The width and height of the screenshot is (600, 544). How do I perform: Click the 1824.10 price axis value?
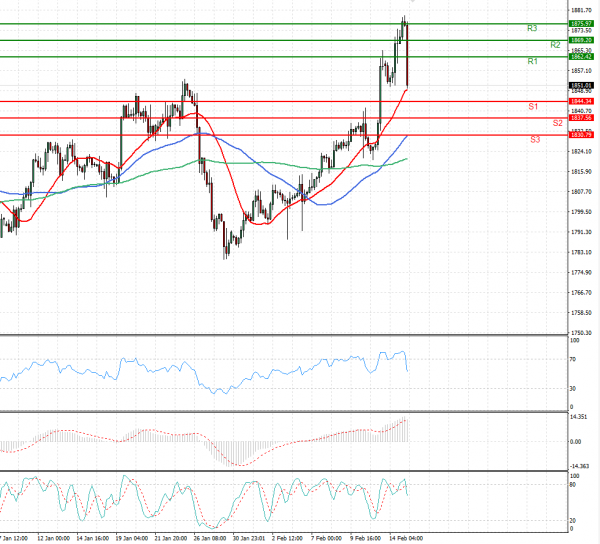click(x=581, y=151)
